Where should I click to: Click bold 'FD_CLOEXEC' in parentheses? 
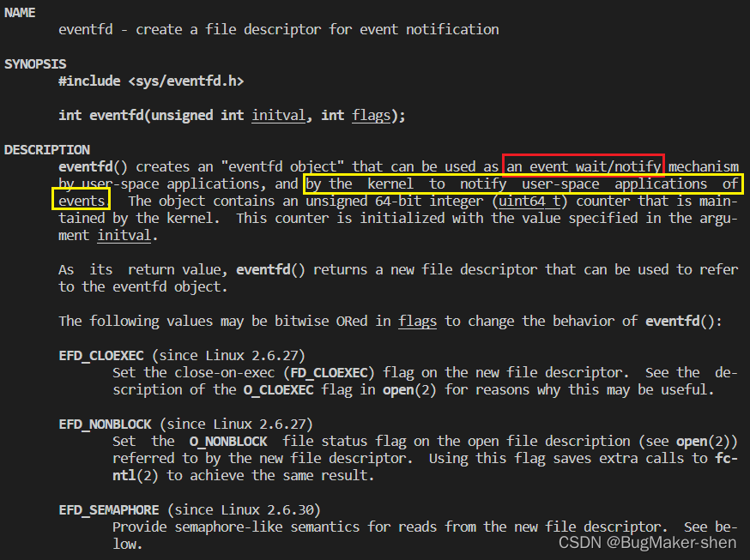pos(329,373)
